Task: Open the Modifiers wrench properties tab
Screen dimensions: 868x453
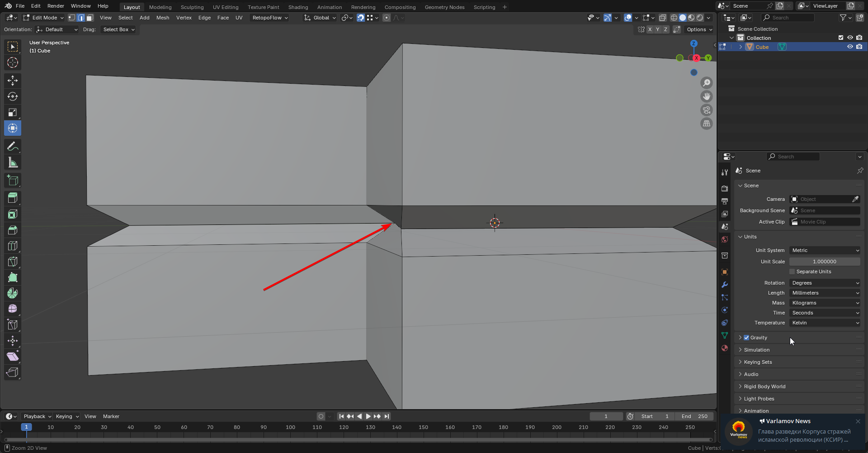Action: tap(725, 285)
